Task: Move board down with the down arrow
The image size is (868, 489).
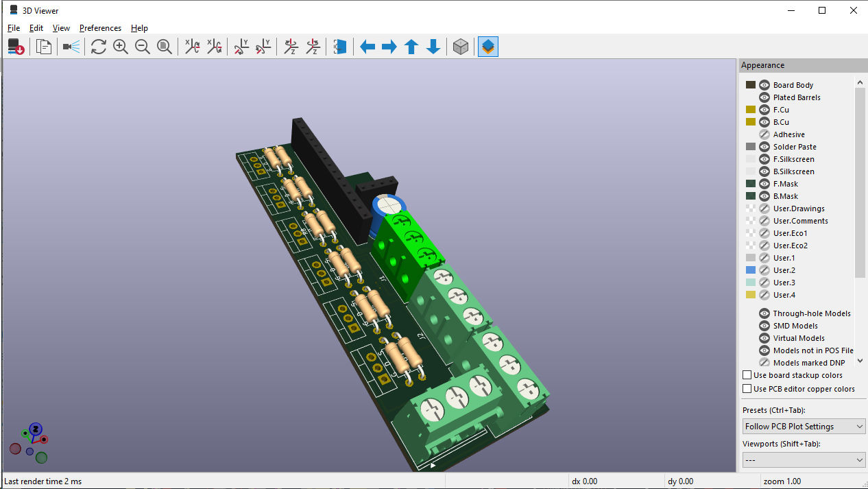Action: click(433, 47)
